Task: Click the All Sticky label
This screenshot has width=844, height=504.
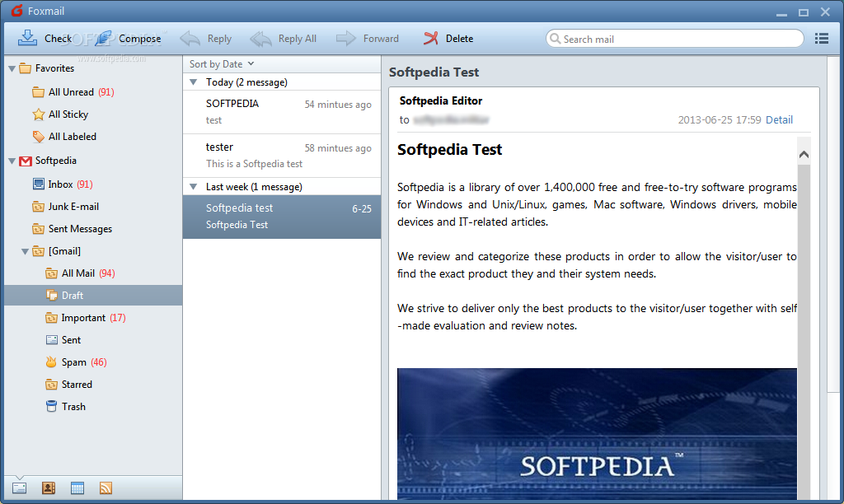Action: click(x=68, y=114)
